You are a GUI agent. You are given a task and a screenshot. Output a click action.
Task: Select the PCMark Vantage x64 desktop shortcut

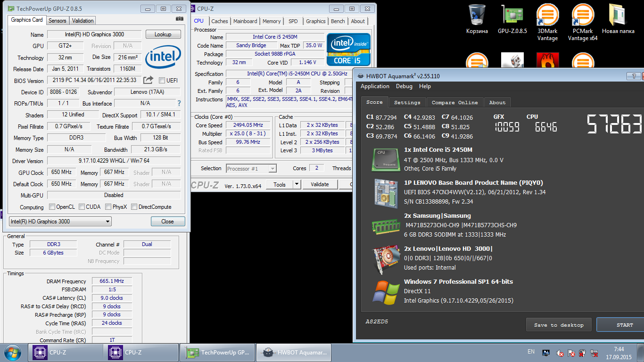click(x=583, y=23)
